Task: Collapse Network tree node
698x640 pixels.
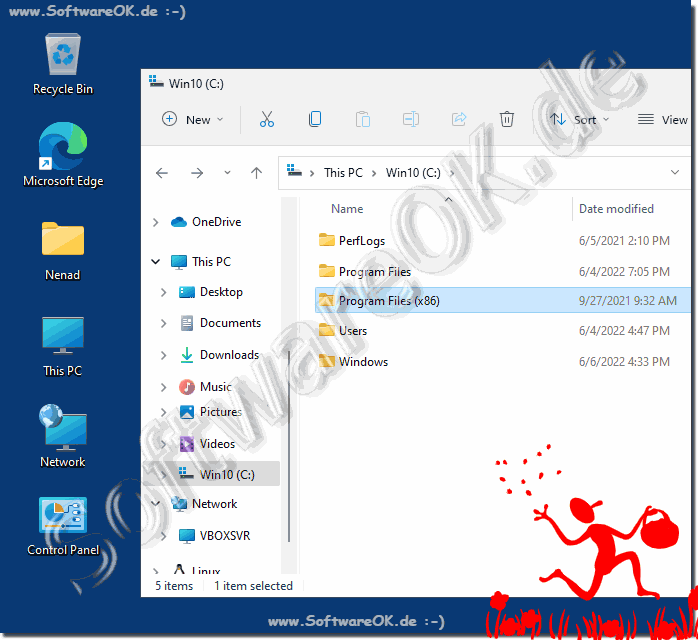Action: click(x=155, y=503)
